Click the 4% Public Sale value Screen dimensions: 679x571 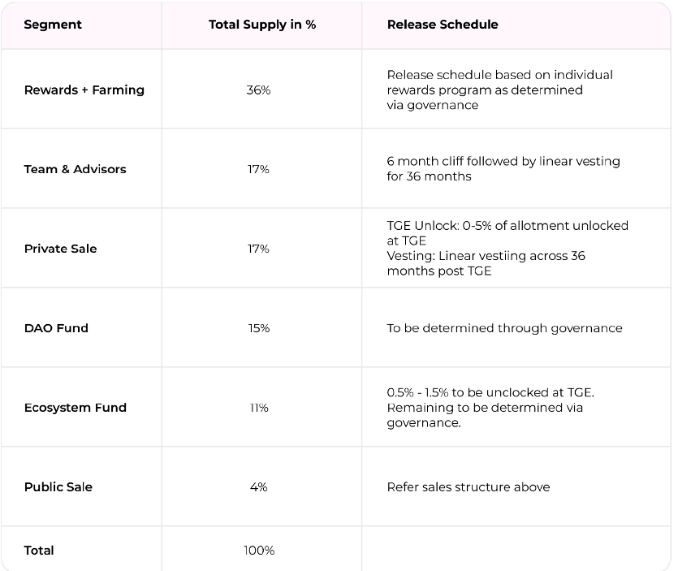coord(259,487)
